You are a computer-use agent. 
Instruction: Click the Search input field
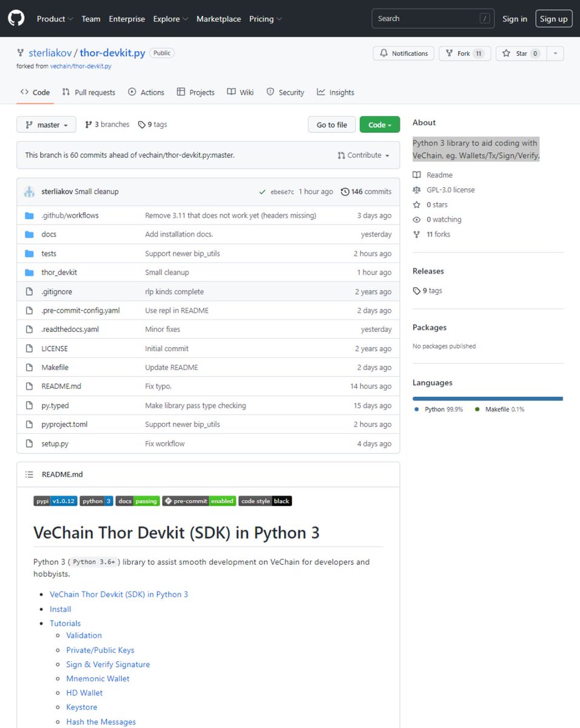433,19
